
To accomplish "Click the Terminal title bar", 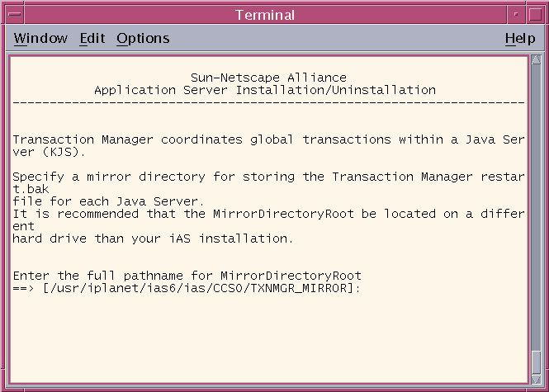I will coord(265,15).
